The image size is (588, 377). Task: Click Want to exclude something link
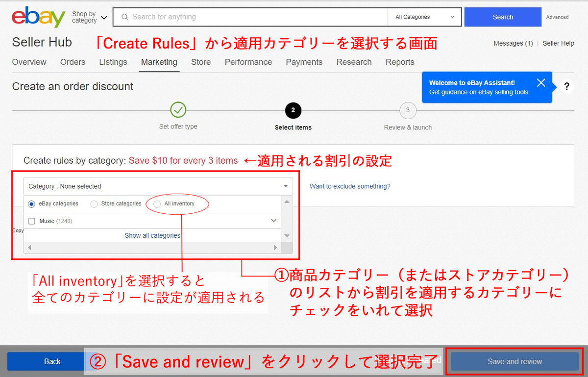(x=350, y=186)
